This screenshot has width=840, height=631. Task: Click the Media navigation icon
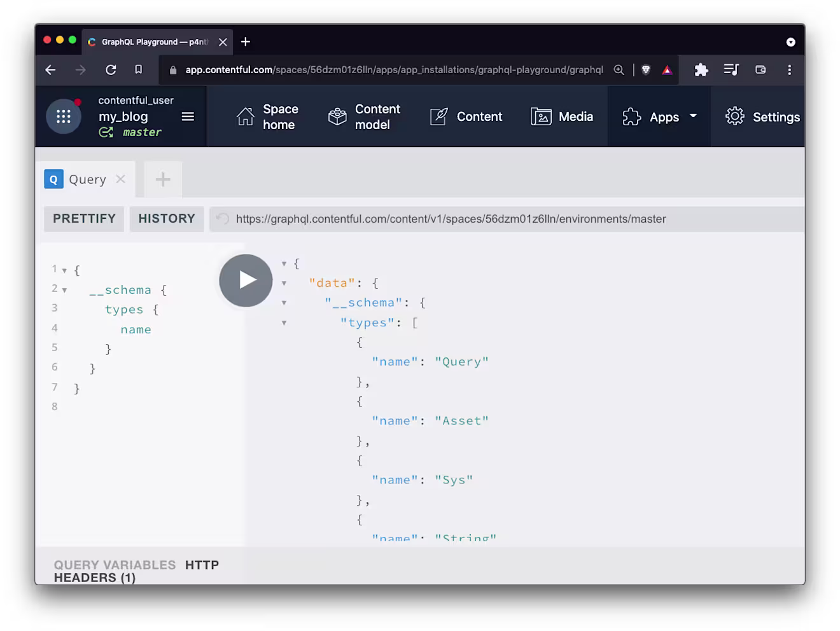541,117
